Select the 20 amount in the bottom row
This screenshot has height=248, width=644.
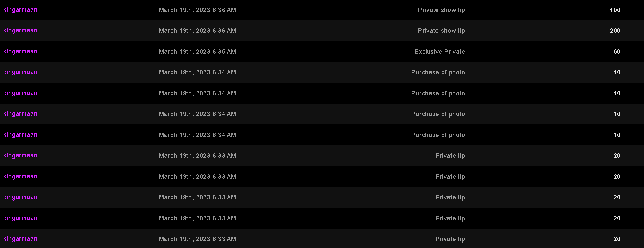pos(617,239)
